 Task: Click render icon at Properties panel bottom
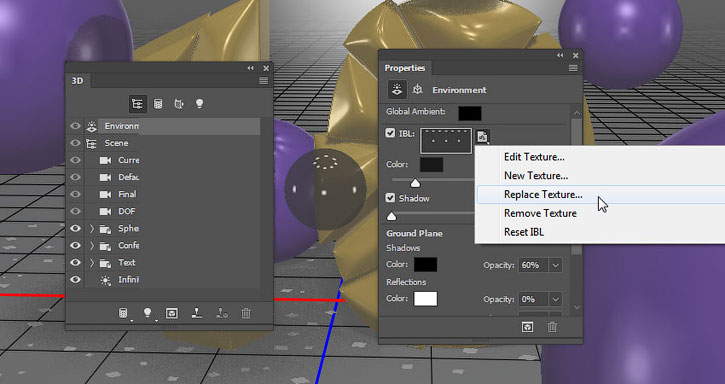[528, 327]
